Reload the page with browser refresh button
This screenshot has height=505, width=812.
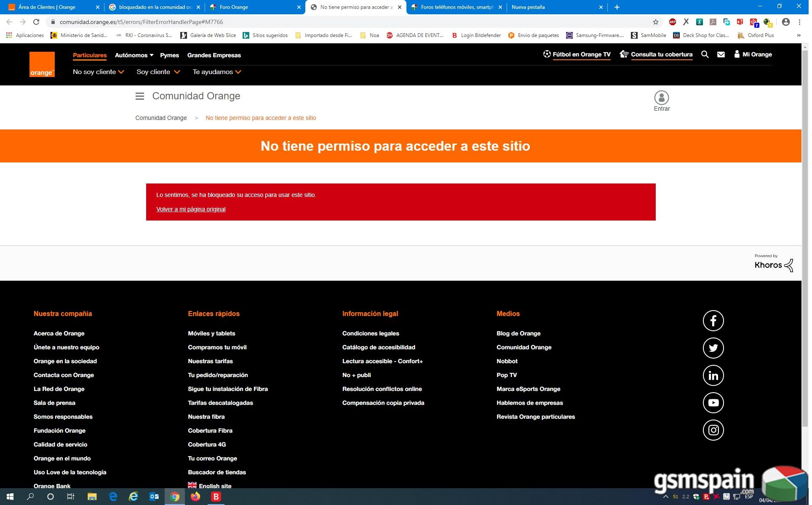(x=36, y=22)
